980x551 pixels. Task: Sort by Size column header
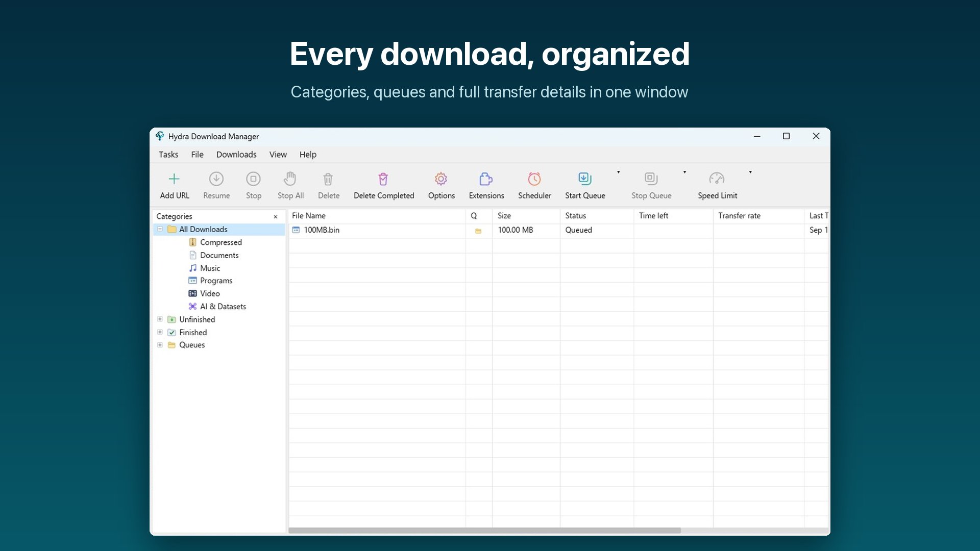pyautogui.click(x=526, y=216)
